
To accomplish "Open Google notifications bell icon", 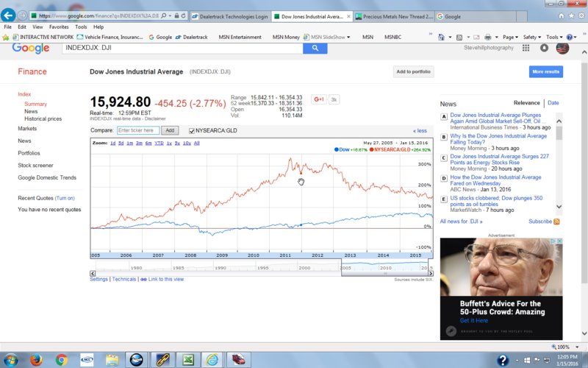I will (x=544, y=48).
